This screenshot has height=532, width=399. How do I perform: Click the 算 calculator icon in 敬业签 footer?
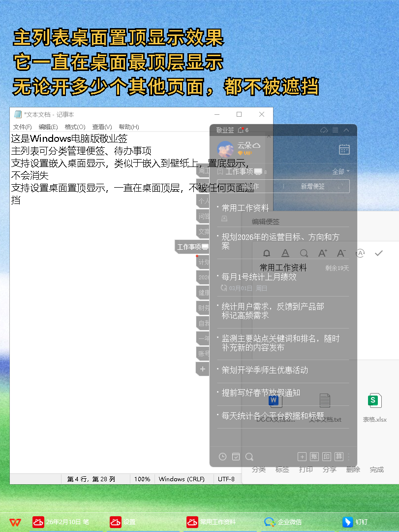[339, 457]
